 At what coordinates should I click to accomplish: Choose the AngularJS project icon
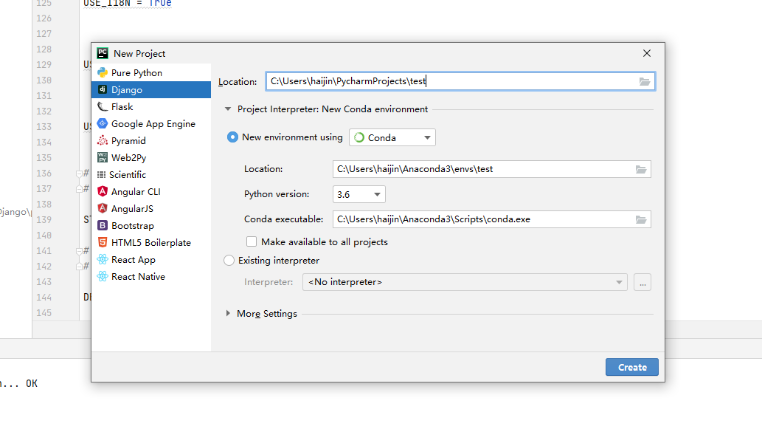click(102, 208)
